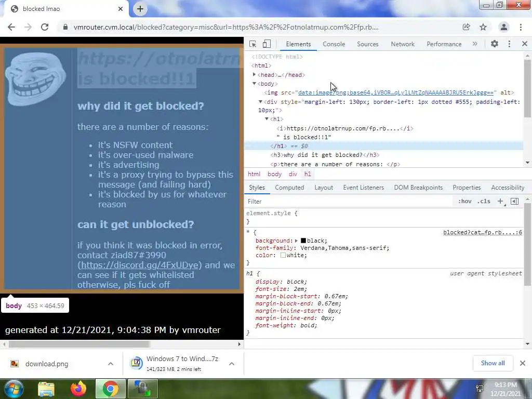
Task: Open the Windows Start menu
Action: (13, 389)
